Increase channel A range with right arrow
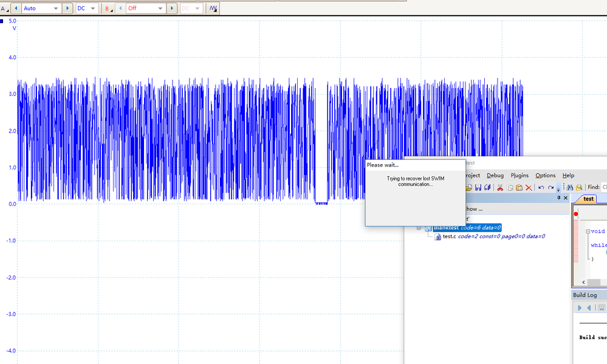Image resolution: width=607 pixels, height=364 pixels. click(x=67, y=8)
